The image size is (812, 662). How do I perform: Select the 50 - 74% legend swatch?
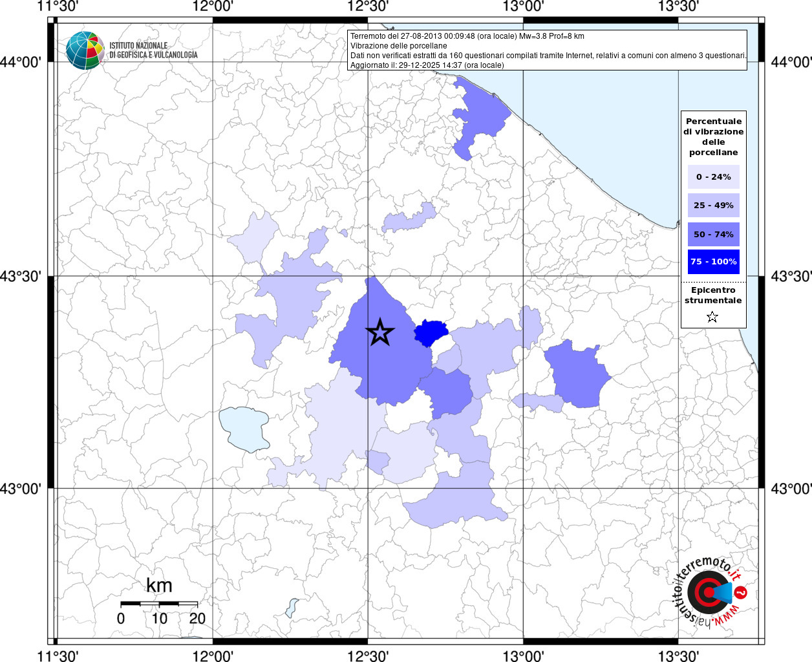(x=714, y=234)
